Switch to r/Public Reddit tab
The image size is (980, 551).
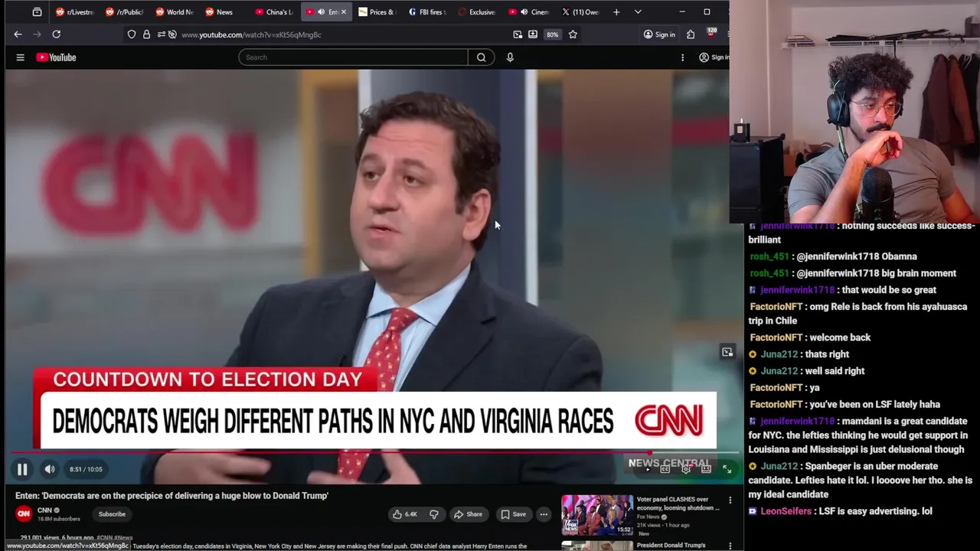125,12
